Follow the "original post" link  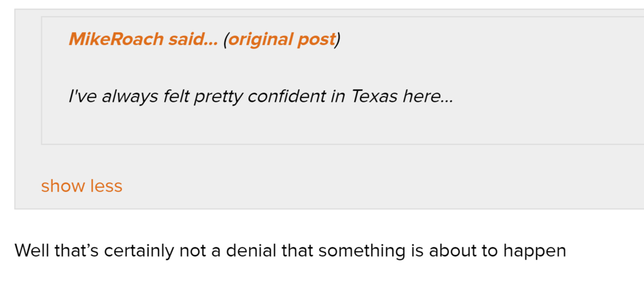pyautogui.click(x=282, y=39)
